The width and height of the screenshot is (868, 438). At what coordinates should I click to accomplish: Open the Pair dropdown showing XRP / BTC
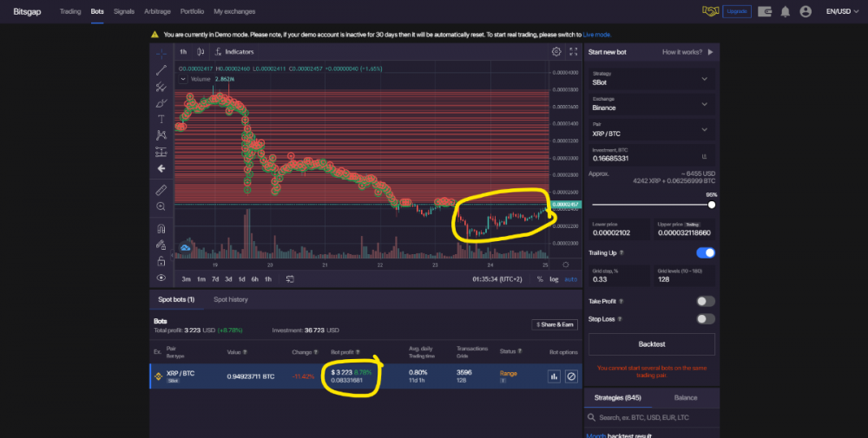tap(651, 128)
